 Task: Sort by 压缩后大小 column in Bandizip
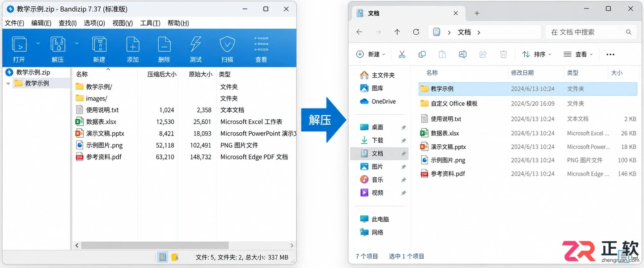(x=162, y=74)
